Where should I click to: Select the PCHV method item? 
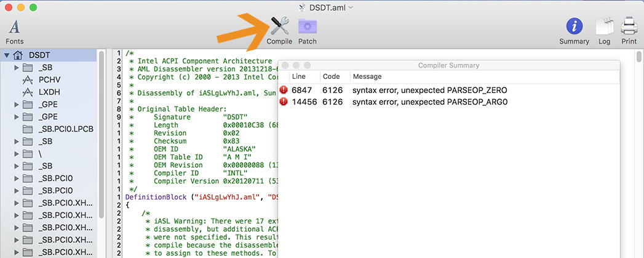coord(49,79)
